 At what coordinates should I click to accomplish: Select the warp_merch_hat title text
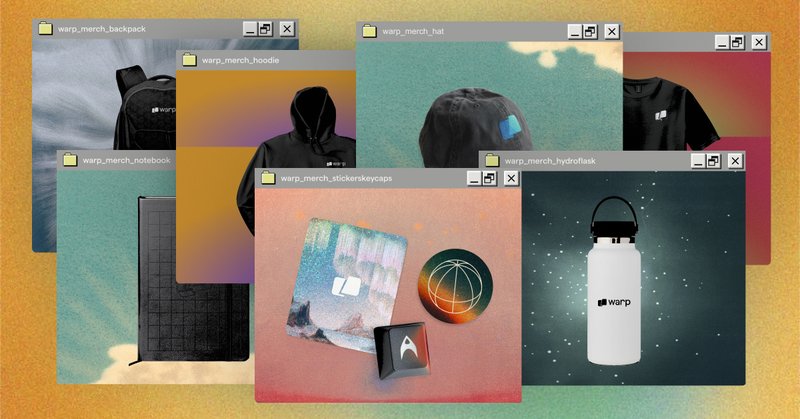click(x=413, y=32)
